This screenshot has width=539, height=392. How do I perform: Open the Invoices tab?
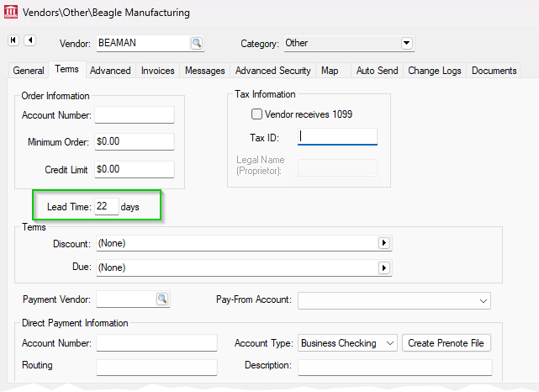point(157,71)
